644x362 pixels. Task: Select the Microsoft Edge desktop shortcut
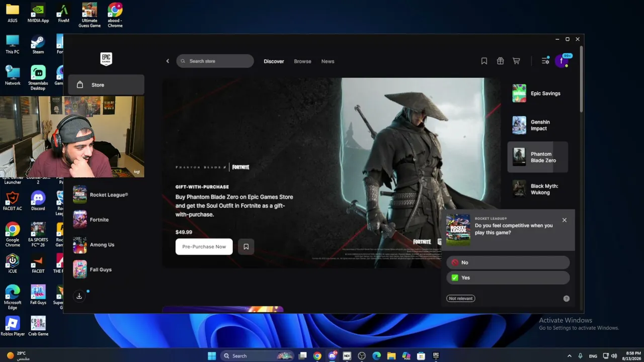[x=13, y=297]
